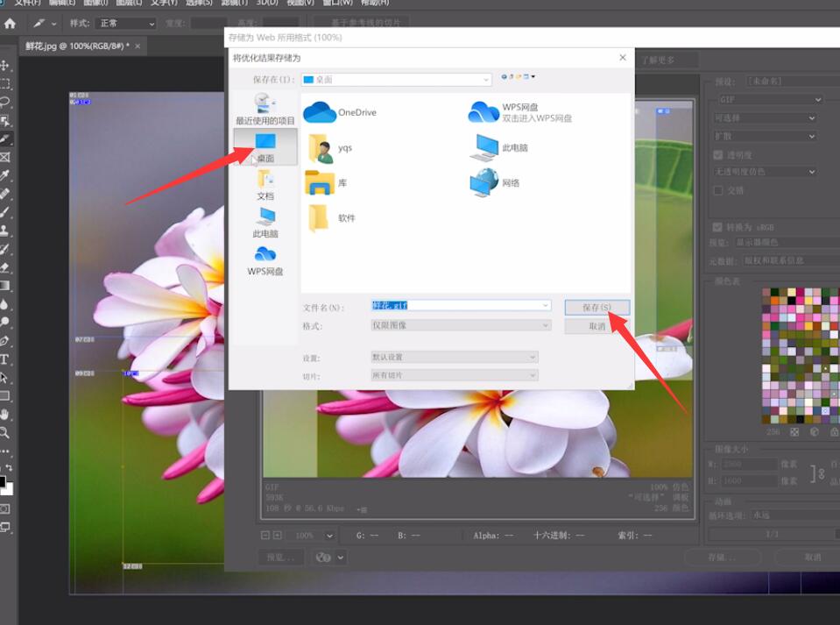Click the 保存(S) button
Image resolution: width=840 pixels, height=625 pixels.
pyautogui.click(x=596, y=308)
